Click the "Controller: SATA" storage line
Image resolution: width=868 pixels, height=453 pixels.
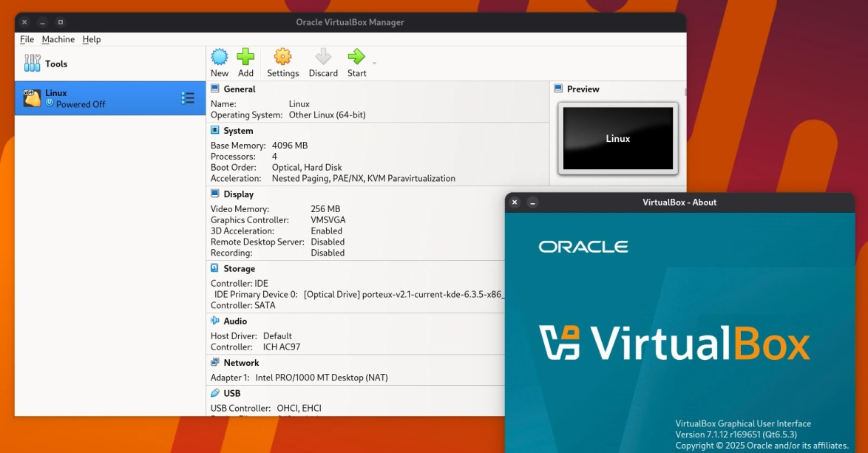(x=243, y=305)
